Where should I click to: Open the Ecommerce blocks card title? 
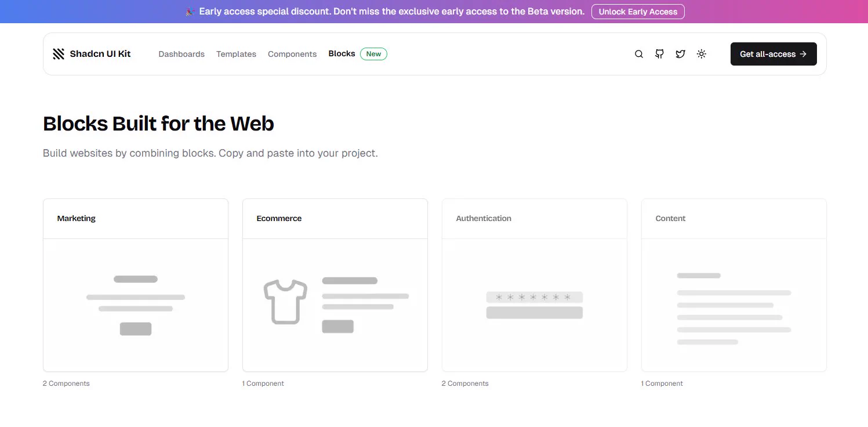tap(279, 219)
